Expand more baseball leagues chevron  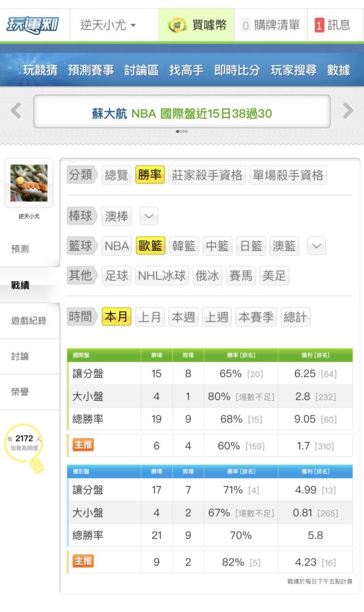(x=149, y=216)
